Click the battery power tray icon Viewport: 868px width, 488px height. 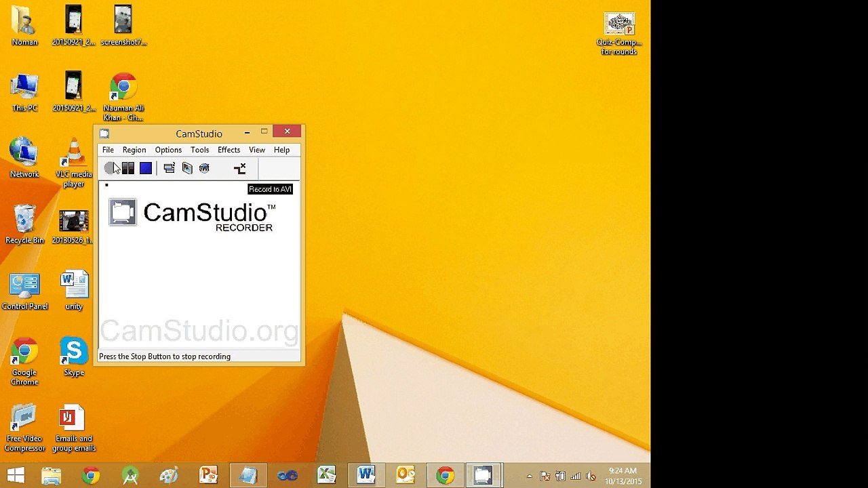point(561,476)
